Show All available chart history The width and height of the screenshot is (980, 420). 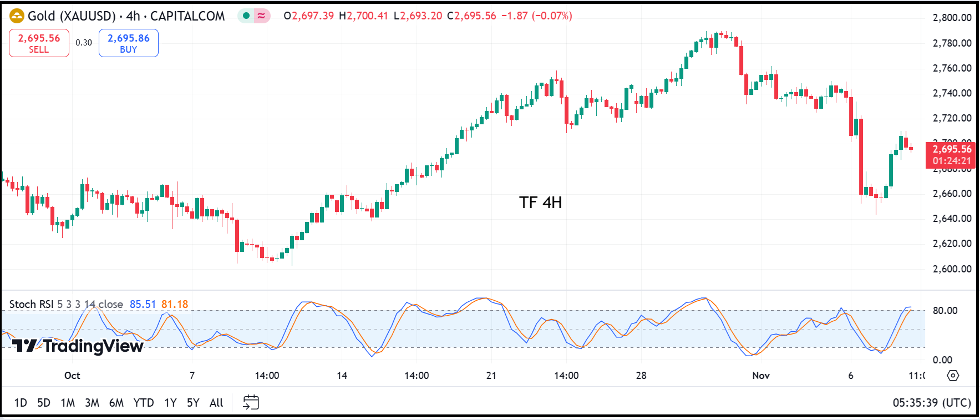point(216,403)
